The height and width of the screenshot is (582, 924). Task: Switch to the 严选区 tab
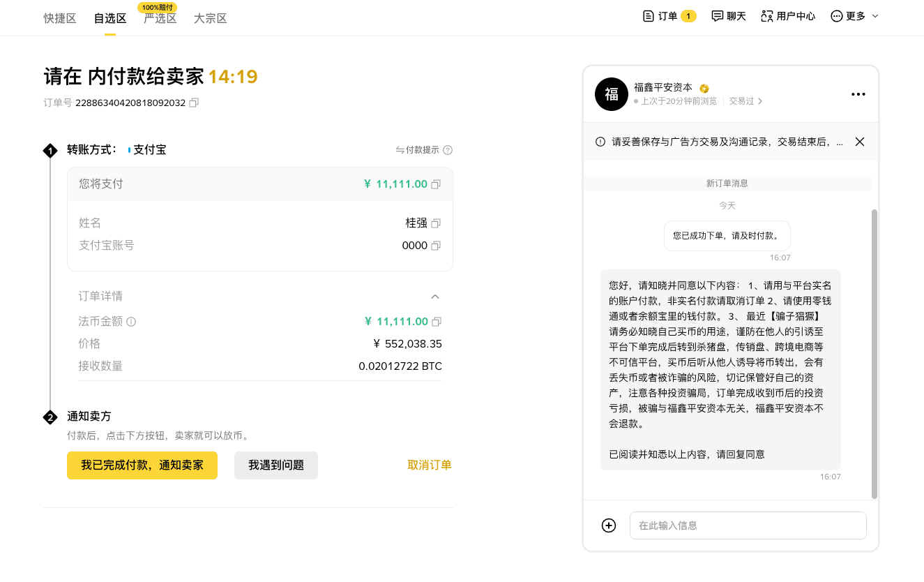(x=160, y=19)
